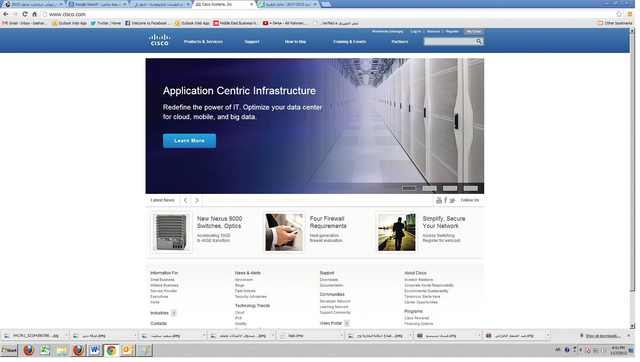
Task: Show next Latest News item
Action: click(197, 200)
